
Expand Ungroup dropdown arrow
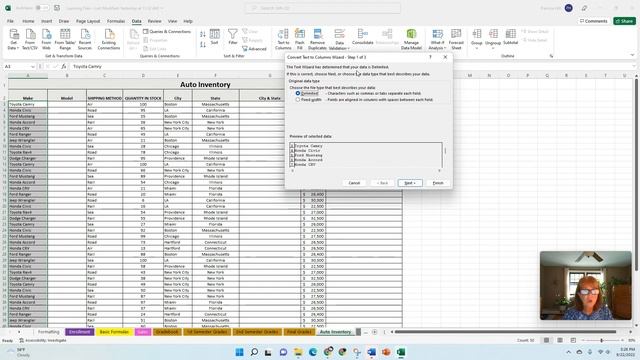[x=493, y=48]
